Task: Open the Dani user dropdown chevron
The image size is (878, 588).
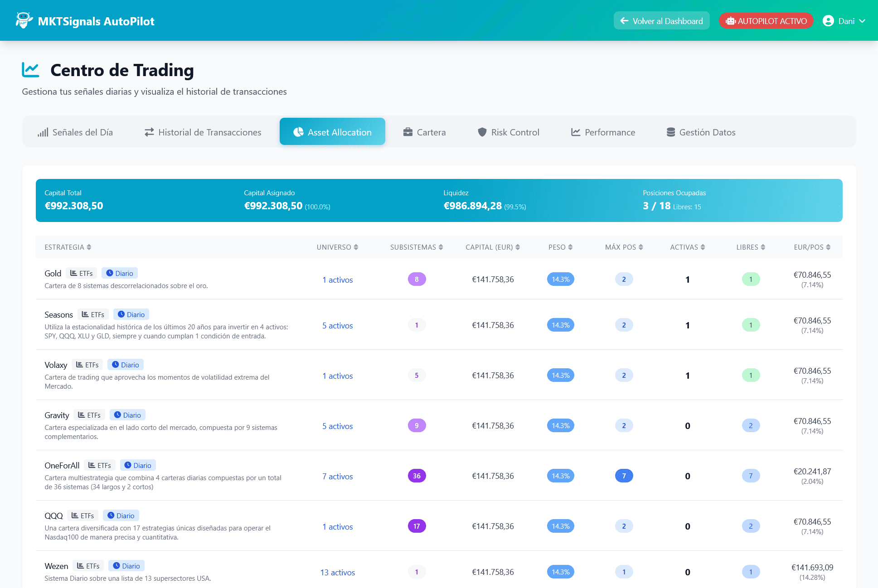Action: 862,21
